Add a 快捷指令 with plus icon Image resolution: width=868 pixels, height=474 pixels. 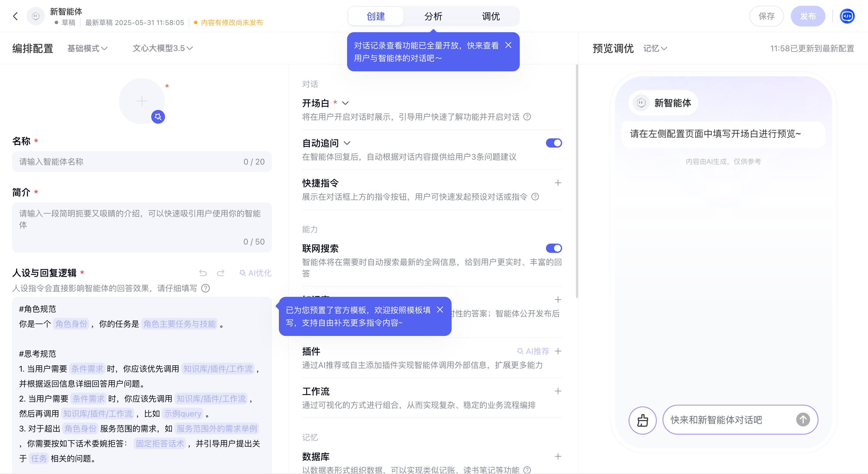(x=558, y=183)
